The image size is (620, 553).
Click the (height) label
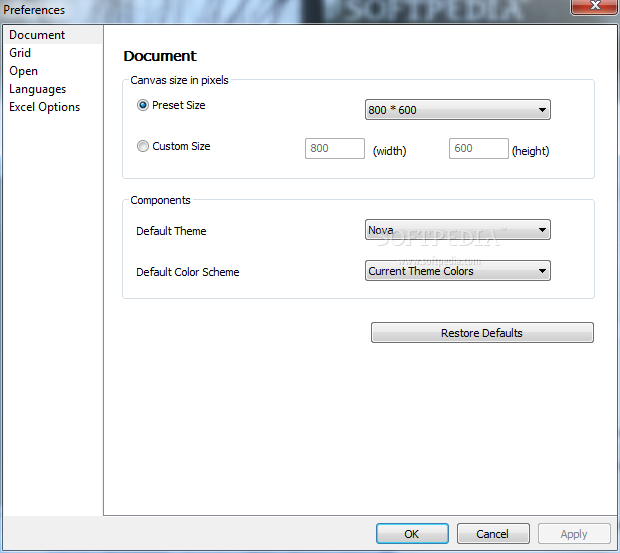point(530,151)
